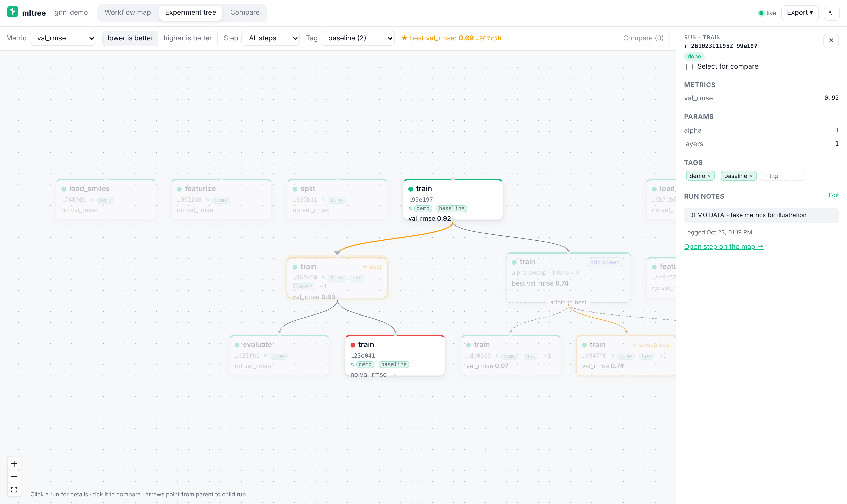Tick Select for compare checkbox

[689, 67]
